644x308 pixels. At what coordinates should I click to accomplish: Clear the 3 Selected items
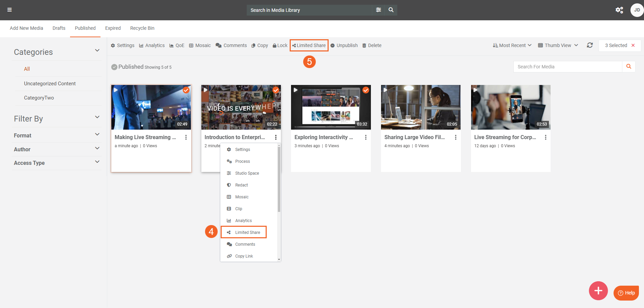(x=633, y=45)
